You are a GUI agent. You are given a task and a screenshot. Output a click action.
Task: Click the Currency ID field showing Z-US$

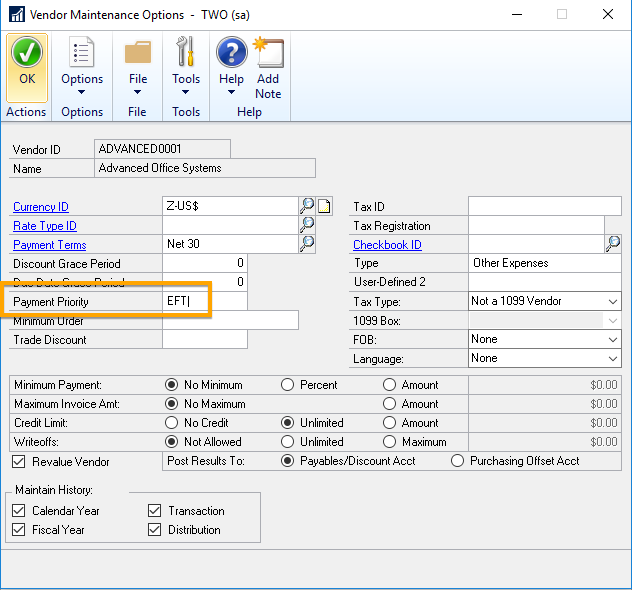click(231, 206)
